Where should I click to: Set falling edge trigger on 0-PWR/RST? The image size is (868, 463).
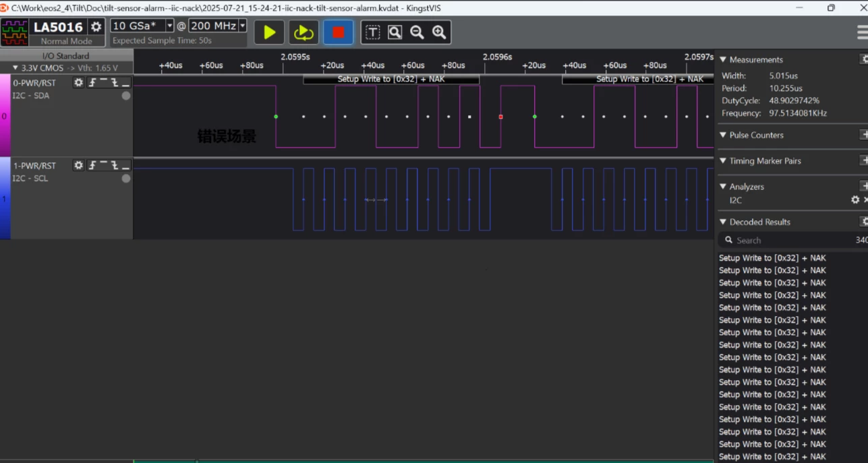tap(115, 82)
